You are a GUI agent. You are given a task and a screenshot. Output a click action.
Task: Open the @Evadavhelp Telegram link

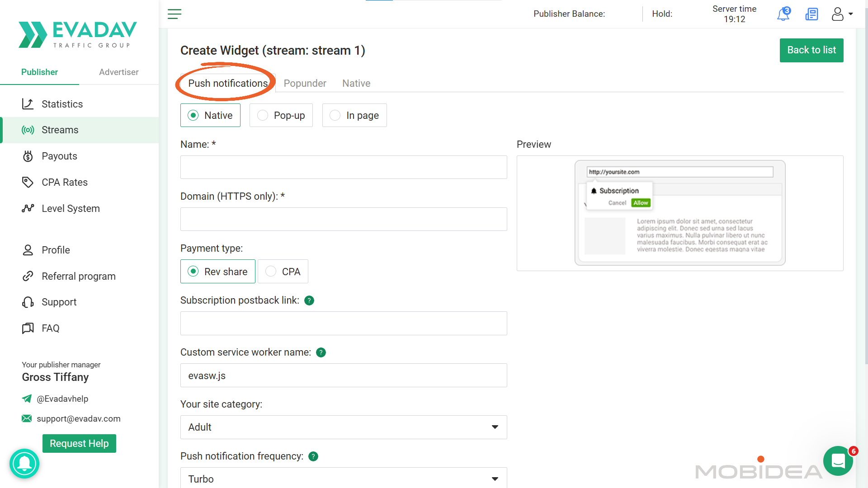(55, 399)
